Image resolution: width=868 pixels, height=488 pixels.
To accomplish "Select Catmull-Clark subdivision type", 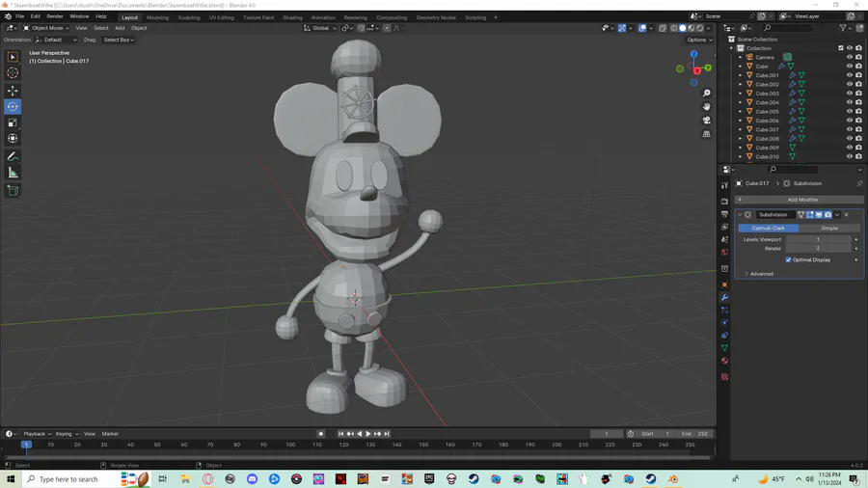I will pos(768,229).
